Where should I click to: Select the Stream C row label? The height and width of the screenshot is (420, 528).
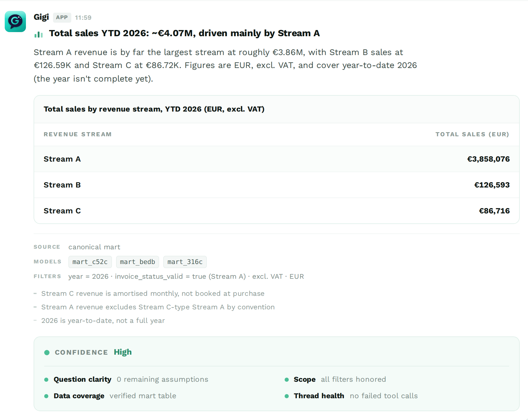(62, 211)
